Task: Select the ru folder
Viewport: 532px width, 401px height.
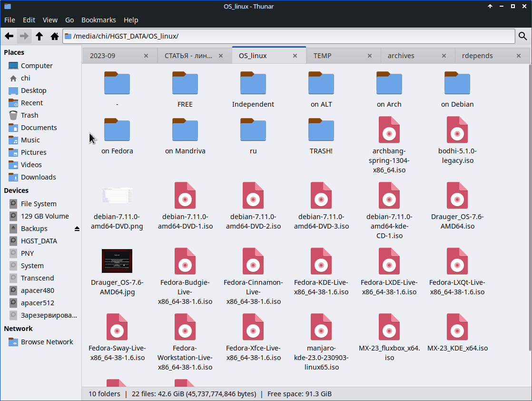Action: click(x=253, y=137)
